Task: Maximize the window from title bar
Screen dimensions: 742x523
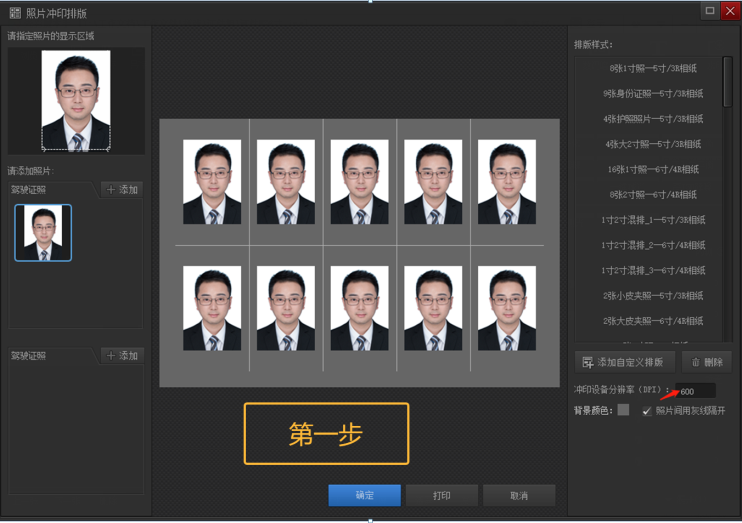Action: (709, 11)
